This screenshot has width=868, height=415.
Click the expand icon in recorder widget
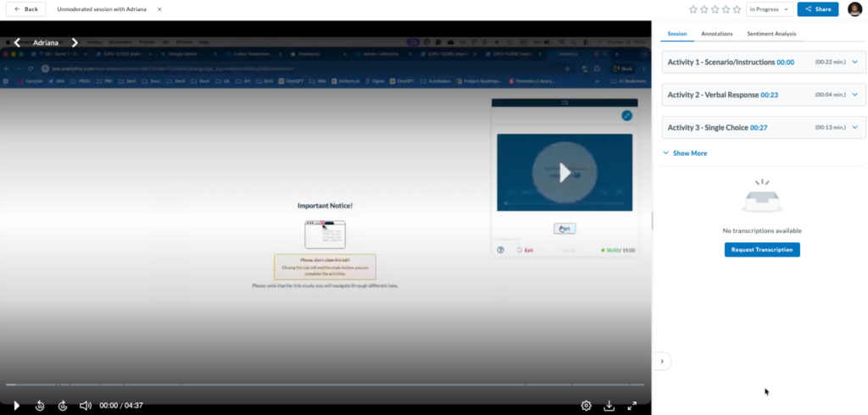click(626, 115)
